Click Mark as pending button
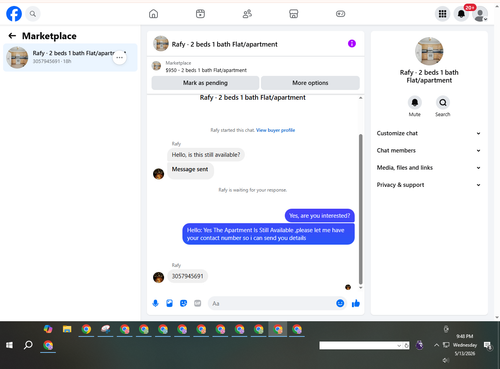The width and height of the screenshot is (500, 369). 205,83
